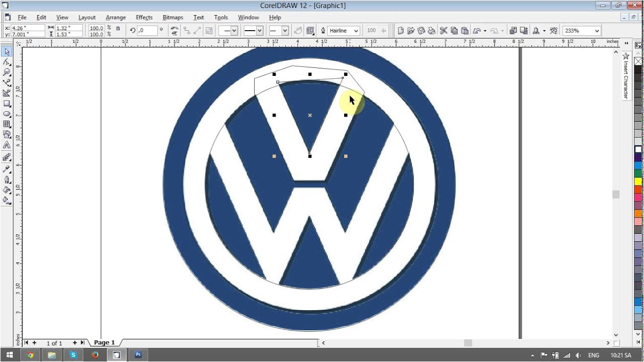Click the Application Launcher icon
The width and height of the screenshot is (644, 362).
(x=536, y=31)
